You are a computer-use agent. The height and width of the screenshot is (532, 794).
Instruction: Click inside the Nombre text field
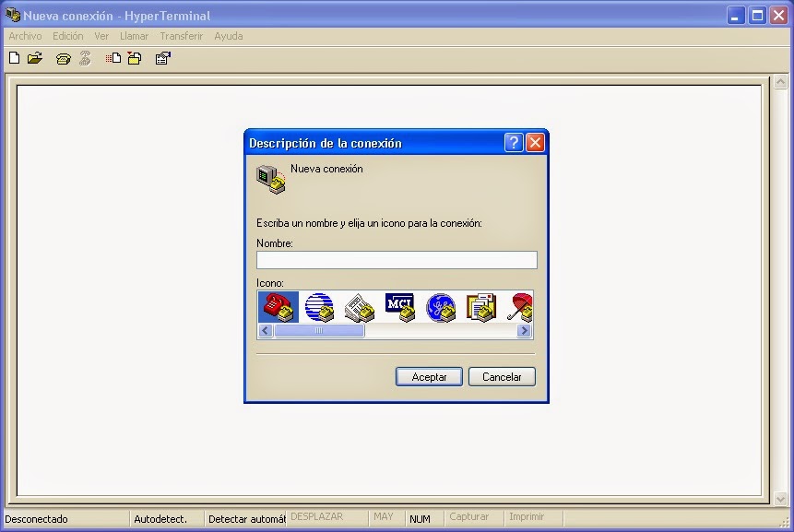(x=397, y=260)
